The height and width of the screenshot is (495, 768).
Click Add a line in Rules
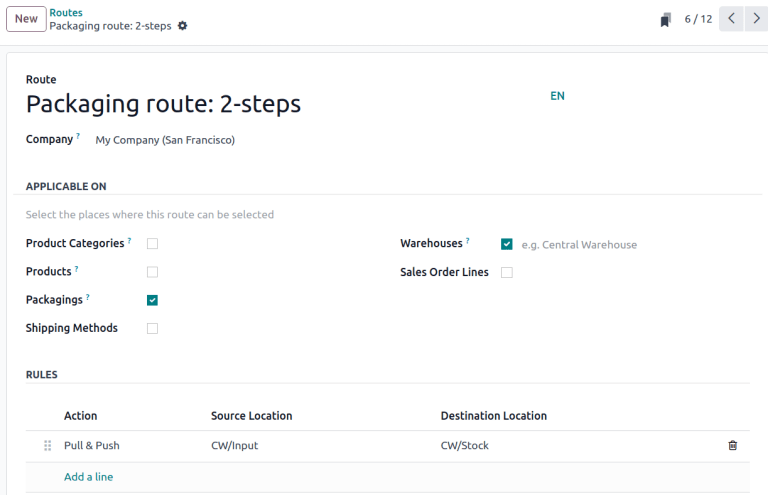click(x=88, y=477)
